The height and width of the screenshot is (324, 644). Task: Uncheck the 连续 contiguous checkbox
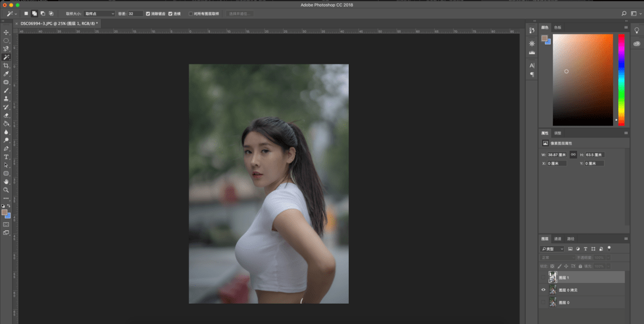171,13
